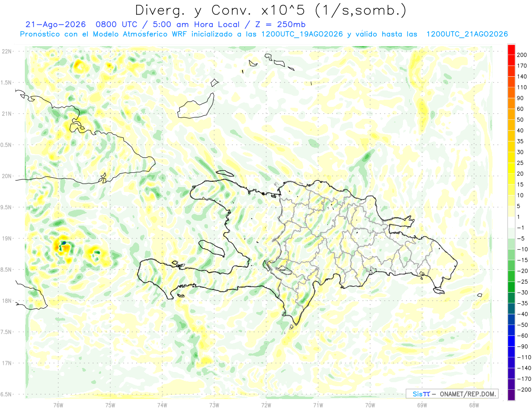532x411 pixels.
Task: Click the title 'Diverg. y Conv. x10^5 (1/s,somb.)'
Action: pos(270,10)
